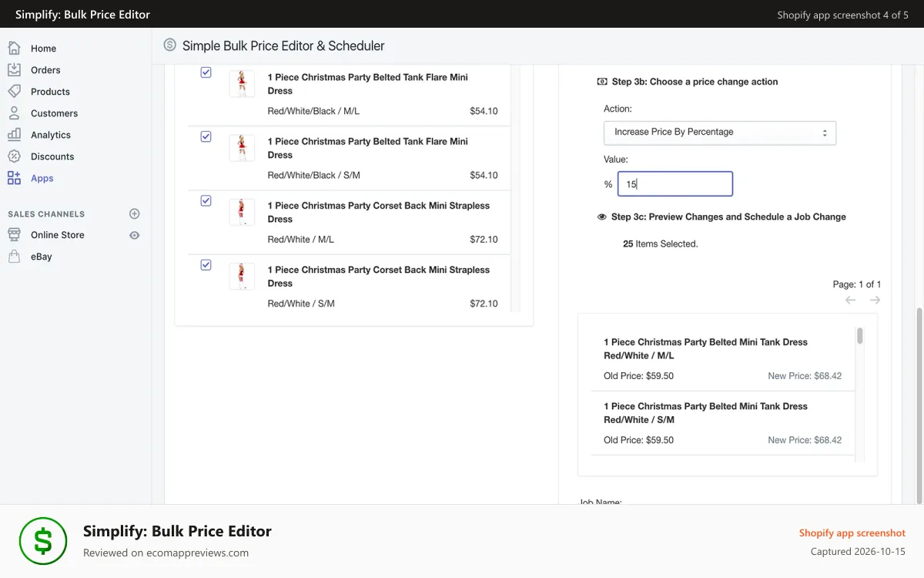Click the dollar icon beside app title
This screenshot has height=578, width=924.
coord(170,45)
